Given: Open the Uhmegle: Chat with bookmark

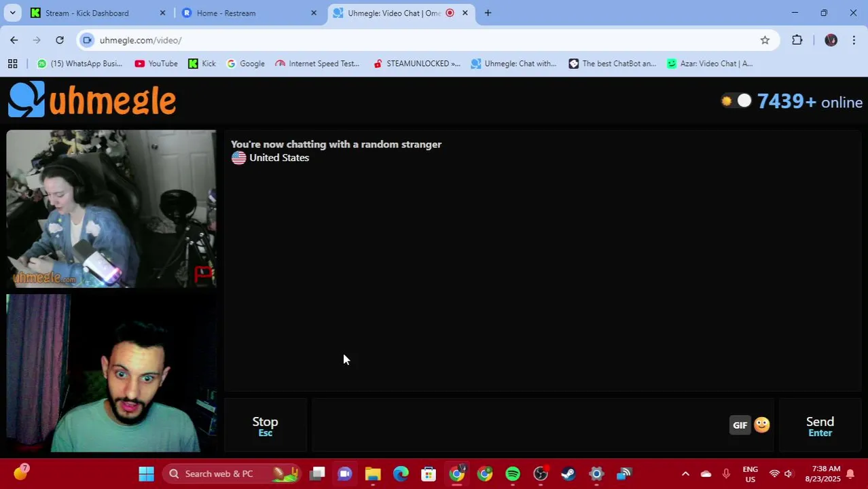Looking at the screenshot, I should 513,63.
